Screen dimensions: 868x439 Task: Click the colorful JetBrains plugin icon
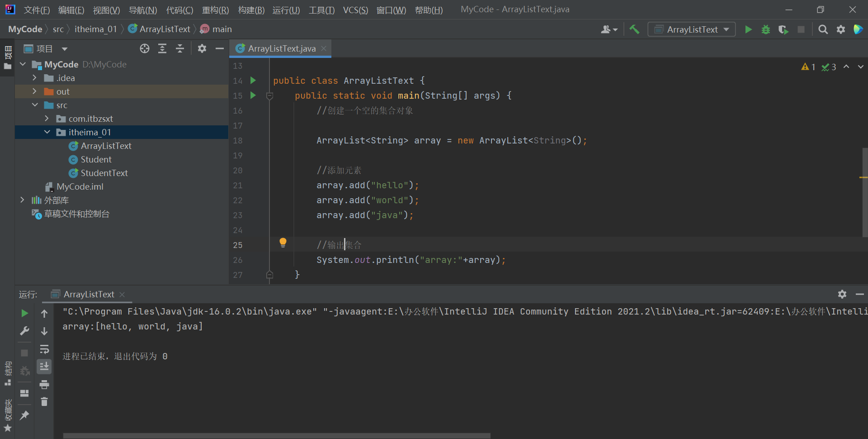pos(858,29)
